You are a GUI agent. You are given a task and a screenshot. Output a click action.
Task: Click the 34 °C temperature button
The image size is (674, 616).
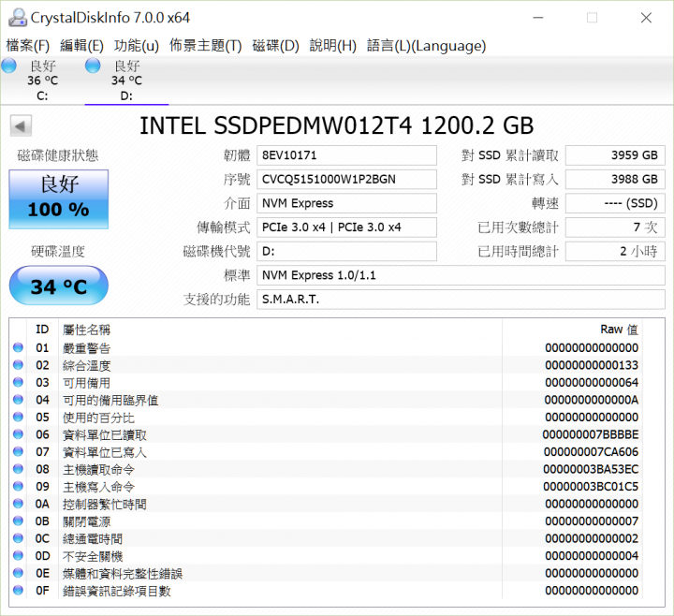59,286
